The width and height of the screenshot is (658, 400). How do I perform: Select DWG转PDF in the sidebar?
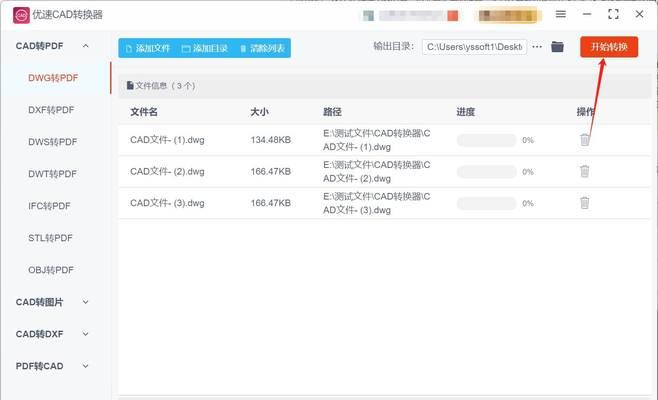pyautogui.click(x=53, y=78)
